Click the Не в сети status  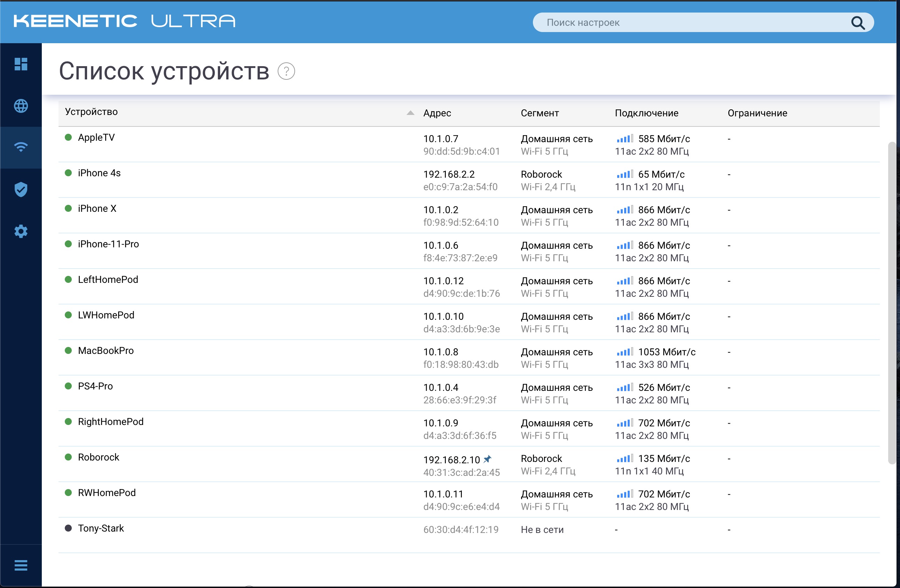click(542, 530)
